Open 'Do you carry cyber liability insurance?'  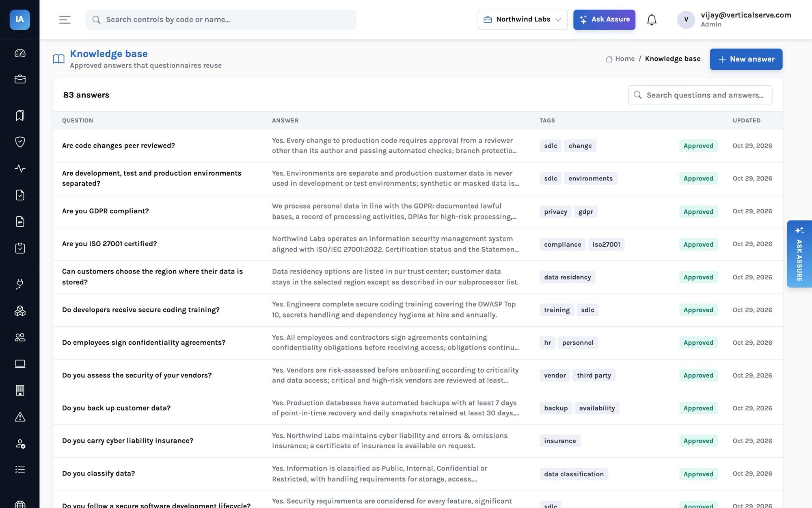pyautogui.click(x=127, y=441)
